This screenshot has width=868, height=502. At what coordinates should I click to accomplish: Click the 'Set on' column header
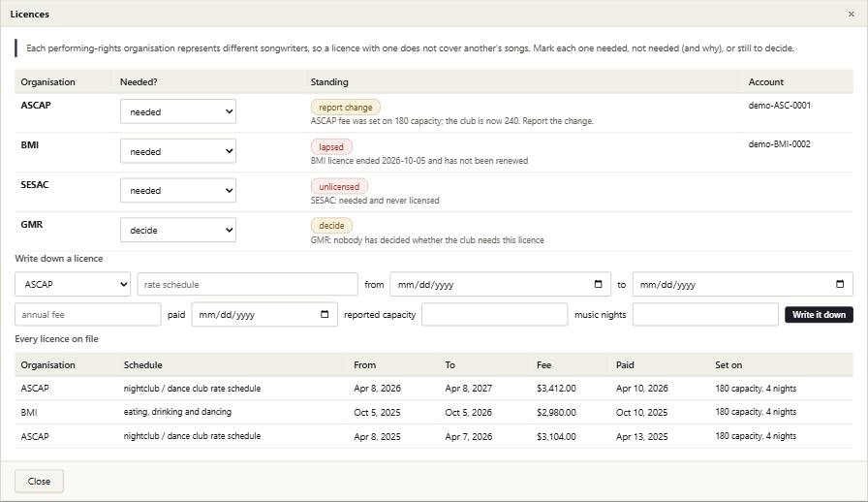tap(728, 365)
